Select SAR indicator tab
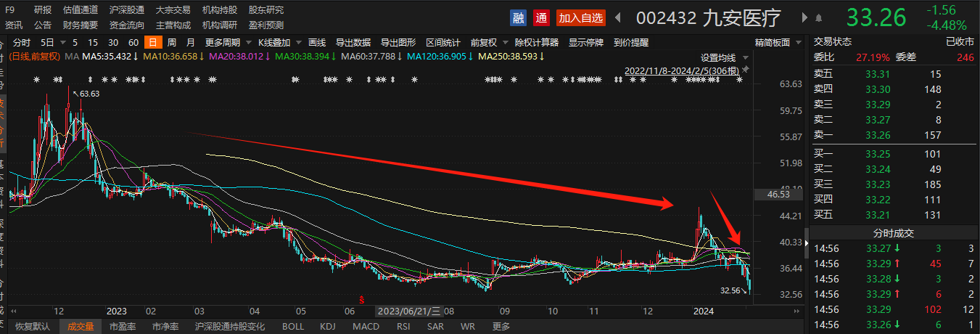 click(x=435, y=327)
